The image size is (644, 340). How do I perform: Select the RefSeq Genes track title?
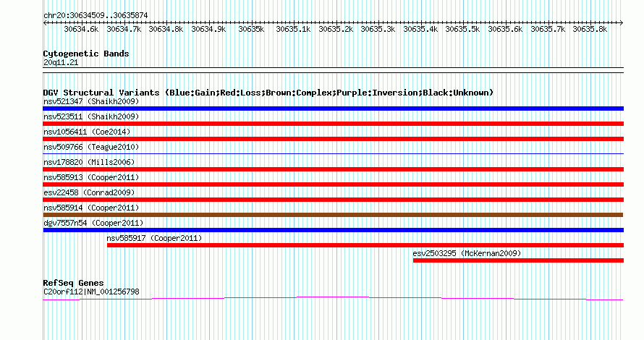(74, 283)
